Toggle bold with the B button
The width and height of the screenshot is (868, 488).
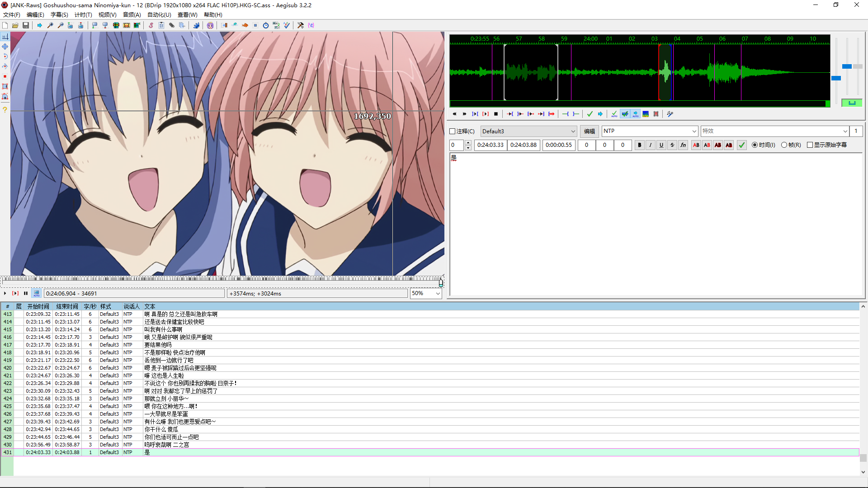[639, 145]
